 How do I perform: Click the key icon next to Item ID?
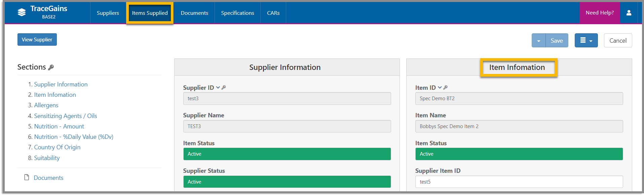(x=446, y=87)
